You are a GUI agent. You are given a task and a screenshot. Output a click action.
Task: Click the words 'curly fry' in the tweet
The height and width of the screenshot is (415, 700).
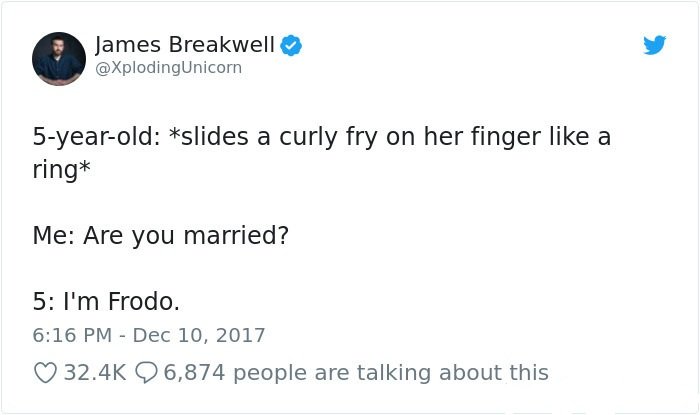[329, 137]
